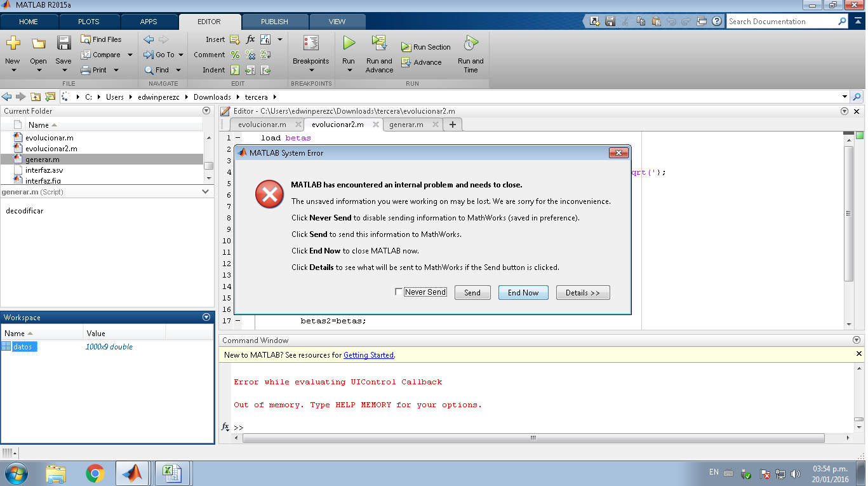Click the Windows Start button
This screenshot has height=486, width=868.
click(16, 473)
